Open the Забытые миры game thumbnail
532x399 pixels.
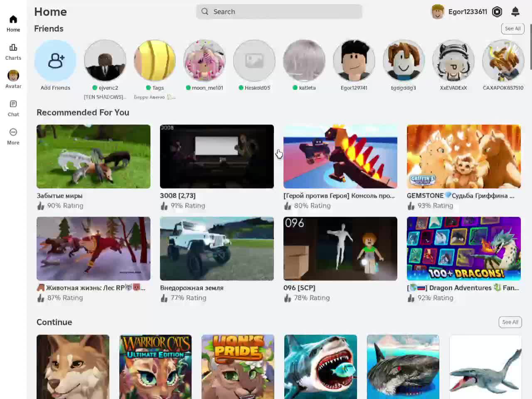click(x=94, y=156)
